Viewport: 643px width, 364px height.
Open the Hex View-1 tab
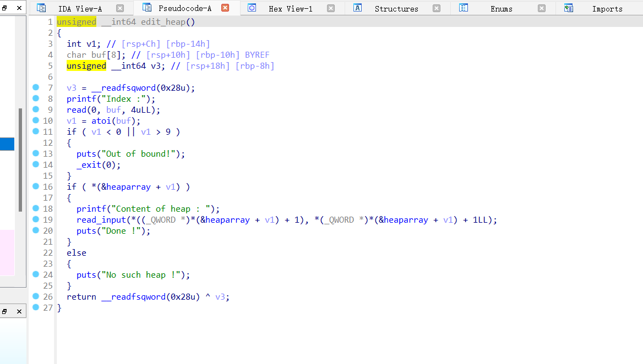pyautogui.click(x=290, y=9)
